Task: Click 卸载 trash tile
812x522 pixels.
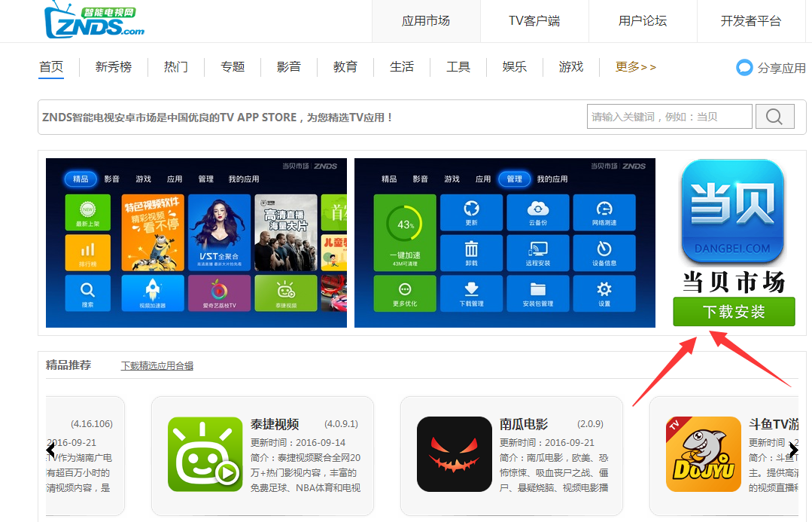Action: tap(471, 252)
